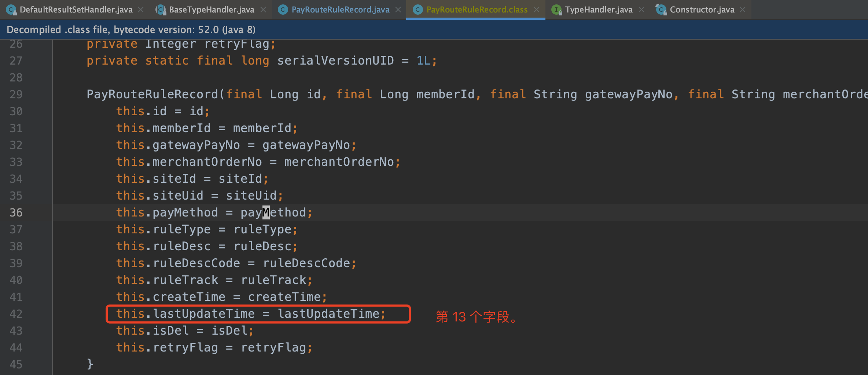The image size is (868, 375).
Task: Close the Constructor.java tab
Action: pyautogui.click(x=743, y=10)
